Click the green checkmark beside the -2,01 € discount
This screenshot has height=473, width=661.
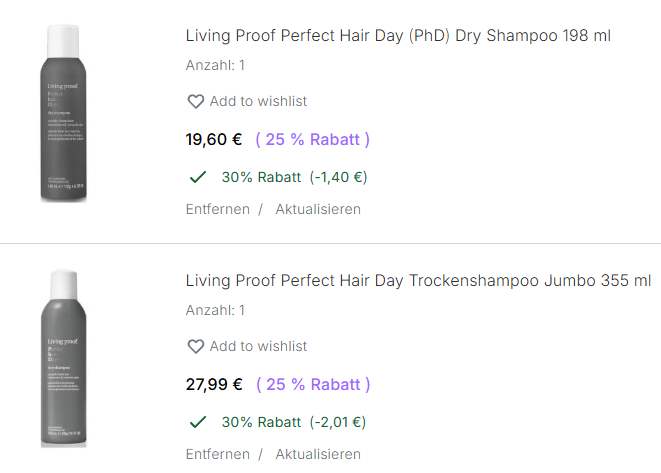[198, 422]
